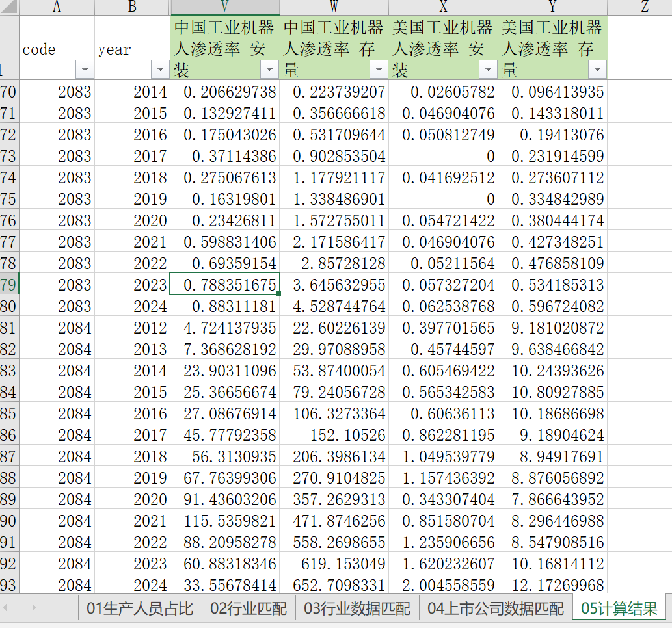The height and width of the screenshot is (628, 672).
Task: Select column Z header
Action: pos(644,7)
